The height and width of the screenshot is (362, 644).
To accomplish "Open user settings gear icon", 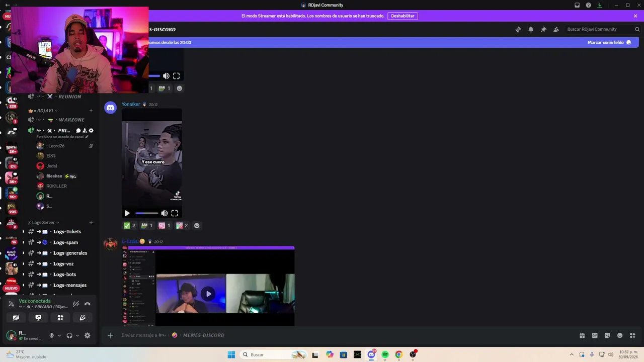I will [x=87, y=335].
